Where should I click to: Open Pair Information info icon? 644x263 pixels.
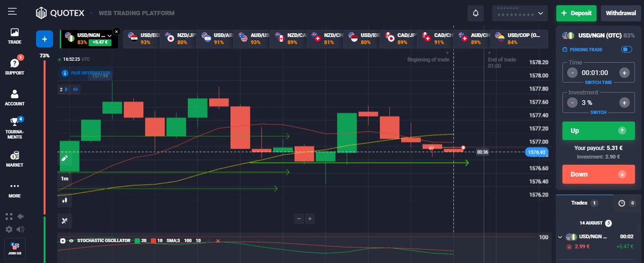click(66, 72)
